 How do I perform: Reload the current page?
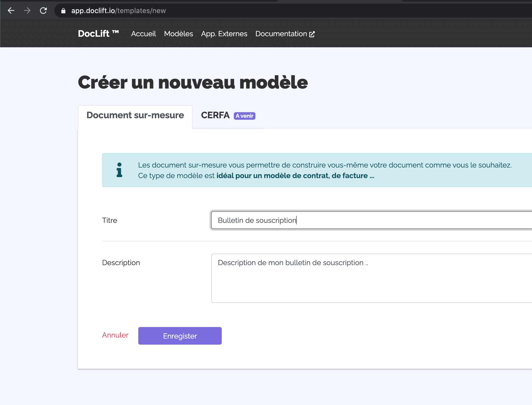[43, 11]
